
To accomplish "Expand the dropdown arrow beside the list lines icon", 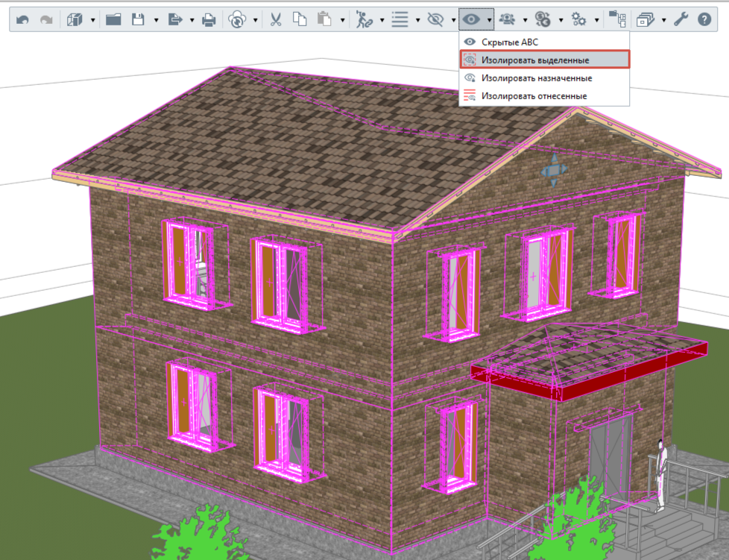I will point(417,20).
